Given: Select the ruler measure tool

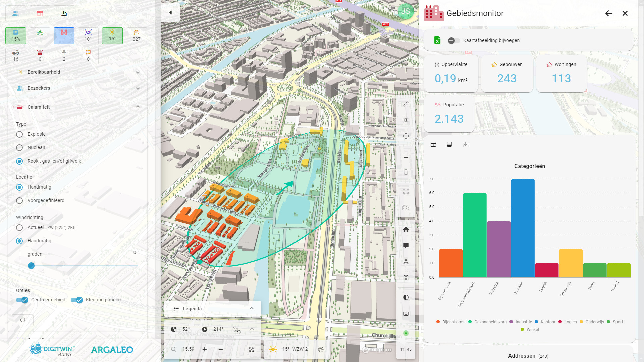Looking at the screenshot, I should pos(406,104).
